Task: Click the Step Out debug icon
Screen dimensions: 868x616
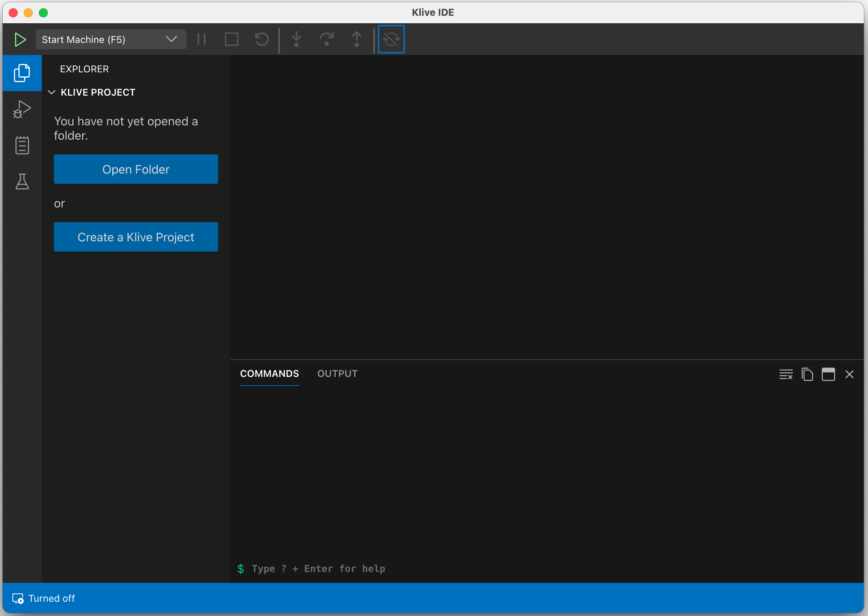Action: 356,40
